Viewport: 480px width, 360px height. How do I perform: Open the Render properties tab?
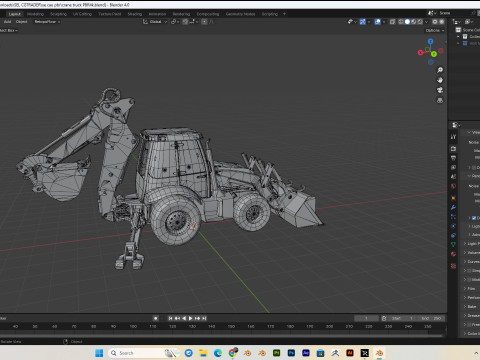pyautogui.click(x=453, y=149)
